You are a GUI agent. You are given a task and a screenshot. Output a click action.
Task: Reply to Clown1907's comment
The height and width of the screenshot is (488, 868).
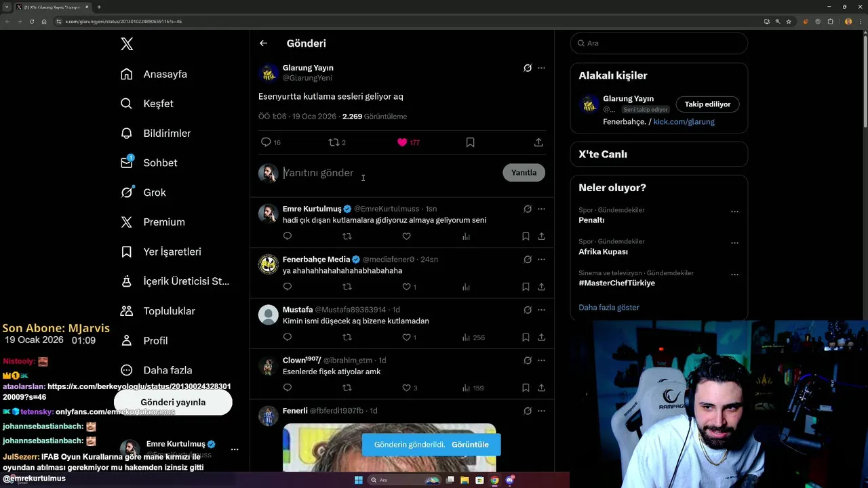288,388
